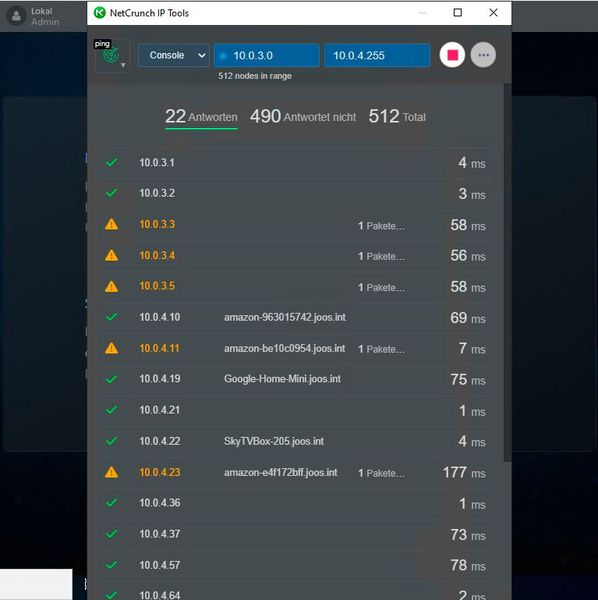This screenshot has width=598, height=600.
Task: Select address 10.0.4.57
Action: 160,565
